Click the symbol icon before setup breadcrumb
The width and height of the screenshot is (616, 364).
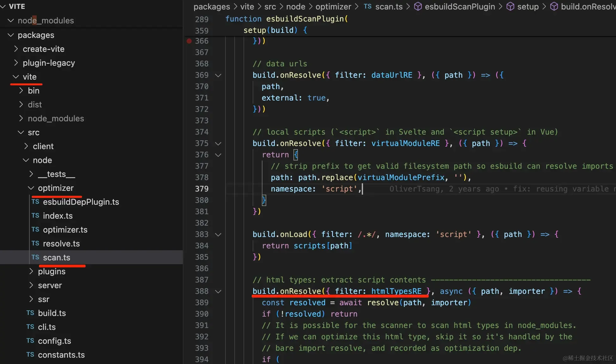510,6
